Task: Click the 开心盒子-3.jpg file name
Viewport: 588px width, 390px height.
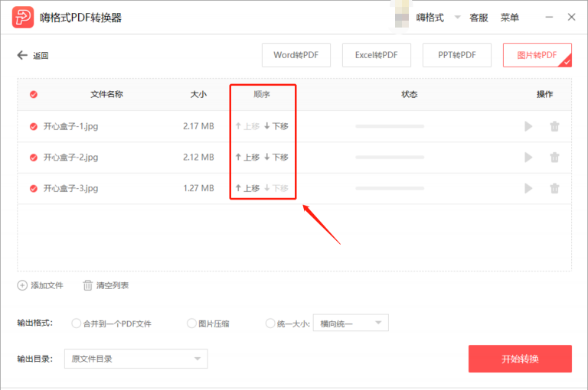Action: pos(71,188)
